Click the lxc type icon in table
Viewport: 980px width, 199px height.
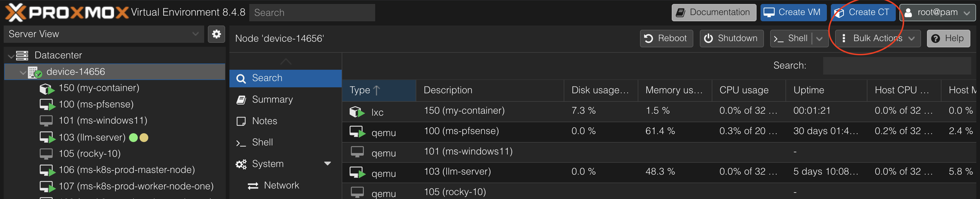point(356,112)
